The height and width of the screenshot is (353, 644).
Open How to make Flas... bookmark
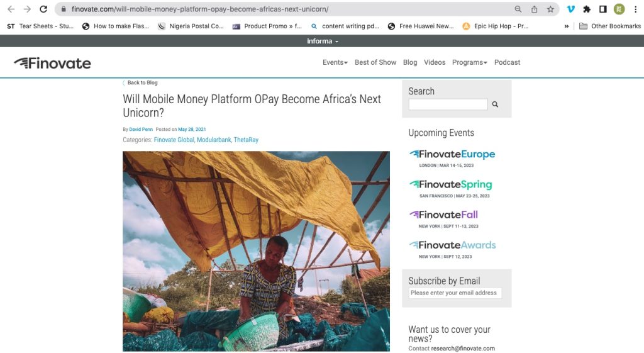(x=116, y=26)
